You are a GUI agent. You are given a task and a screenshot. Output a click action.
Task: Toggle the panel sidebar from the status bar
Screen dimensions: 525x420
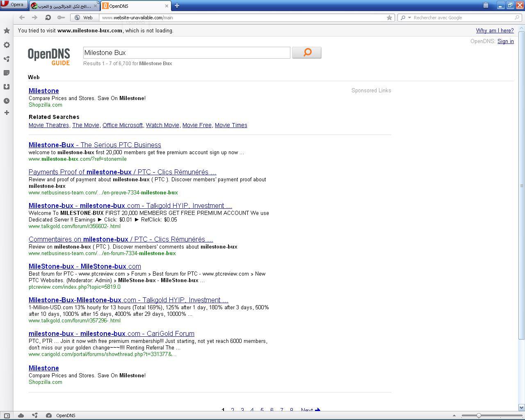tap(7, 415)
